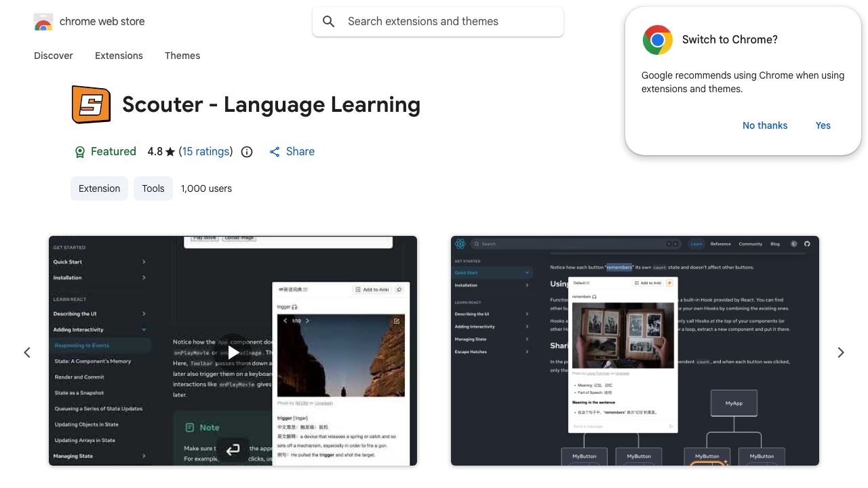Click the Chrome Web Store logo
The image size is (868, 488).
43,22
